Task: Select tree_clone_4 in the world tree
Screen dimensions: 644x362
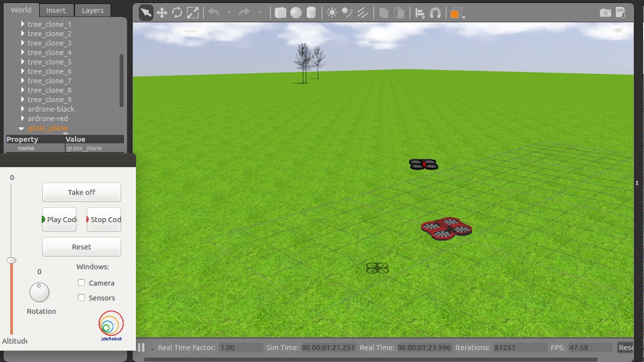Action: click(x=49, y=52)
